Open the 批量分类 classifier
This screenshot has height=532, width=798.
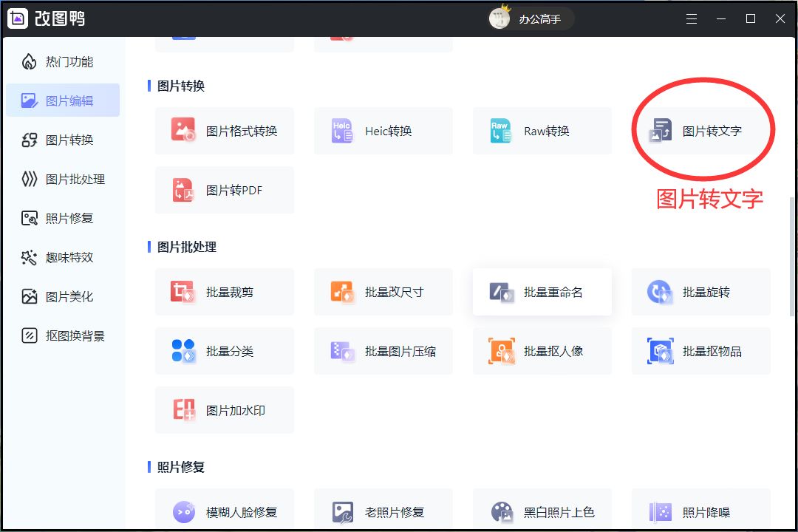pos(225,351)
